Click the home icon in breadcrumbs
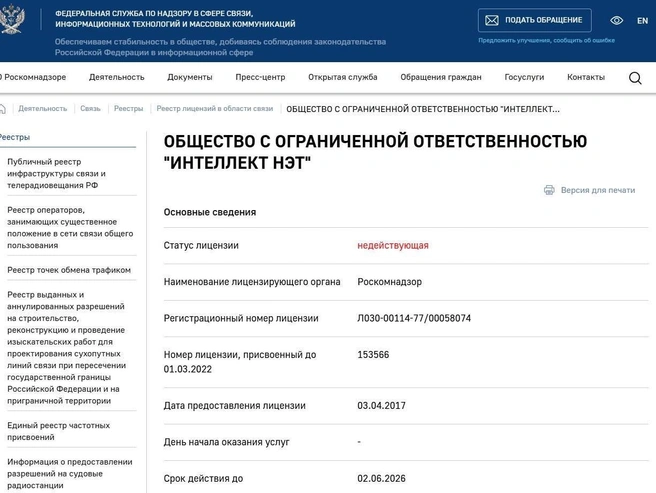656x493 pixels. [x=3, y=109]
